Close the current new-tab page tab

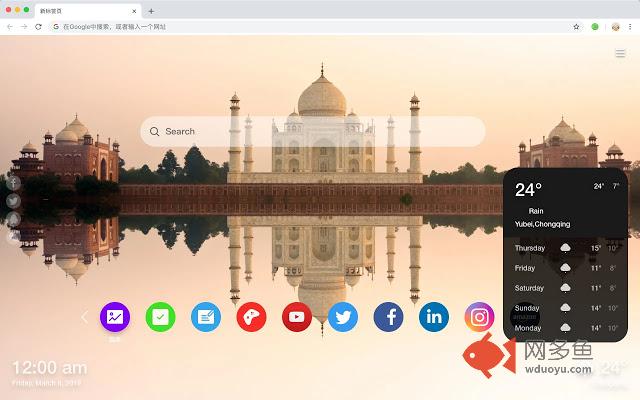(x=134, y=11)
